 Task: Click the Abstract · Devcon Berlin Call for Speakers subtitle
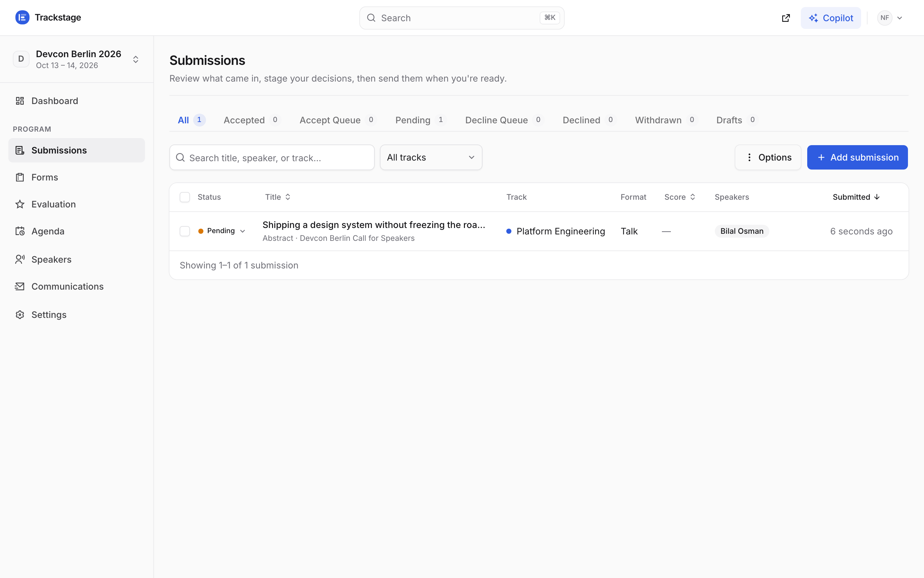(x=338, y=238)
